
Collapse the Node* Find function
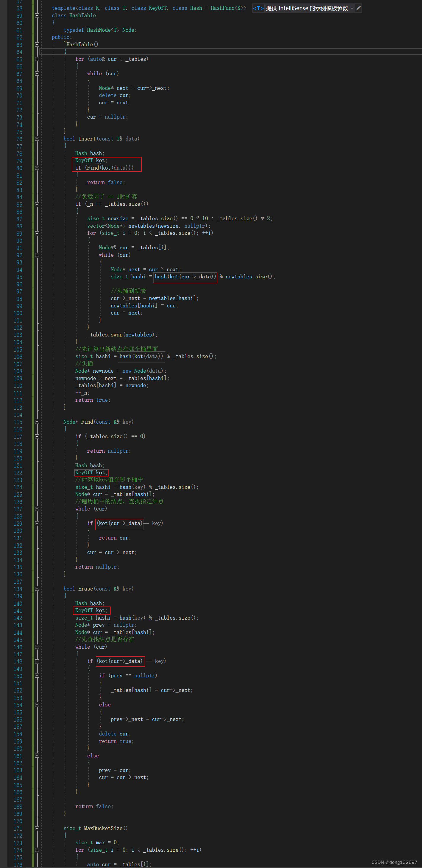pos(37,422)
